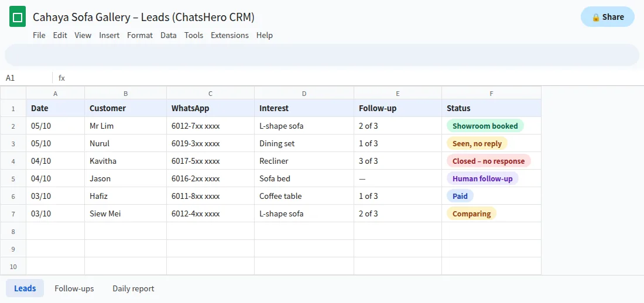Open the Format menu
This screenshot has height=303, width=644.
tap(140, 35)
